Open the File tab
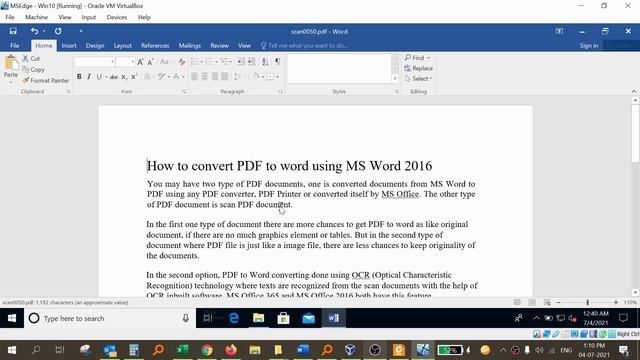This screenshot has height=360, width=640. click(14, 46)
